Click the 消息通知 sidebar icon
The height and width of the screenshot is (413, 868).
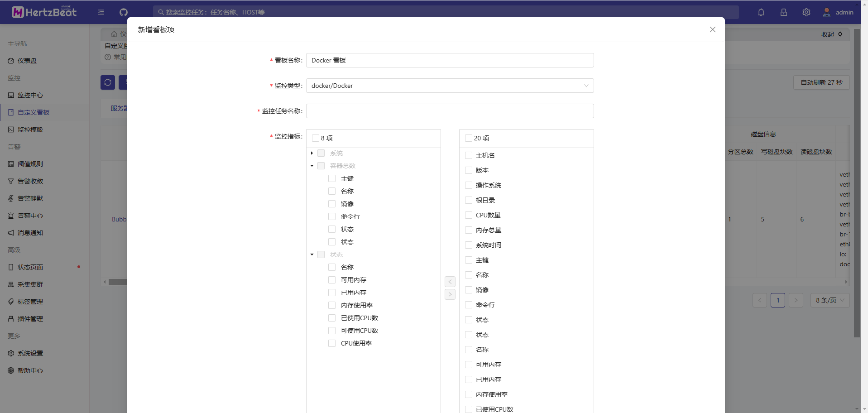click(x=11, y=233)
